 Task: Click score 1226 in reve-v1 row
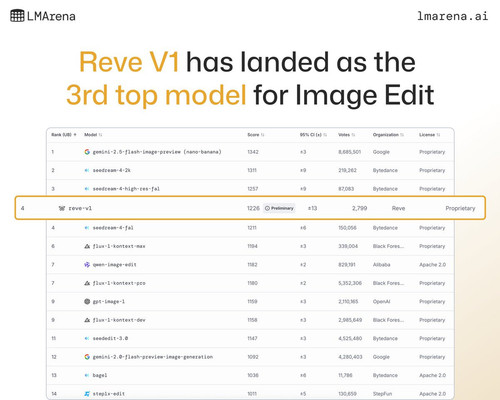click(x=253, y=208)
